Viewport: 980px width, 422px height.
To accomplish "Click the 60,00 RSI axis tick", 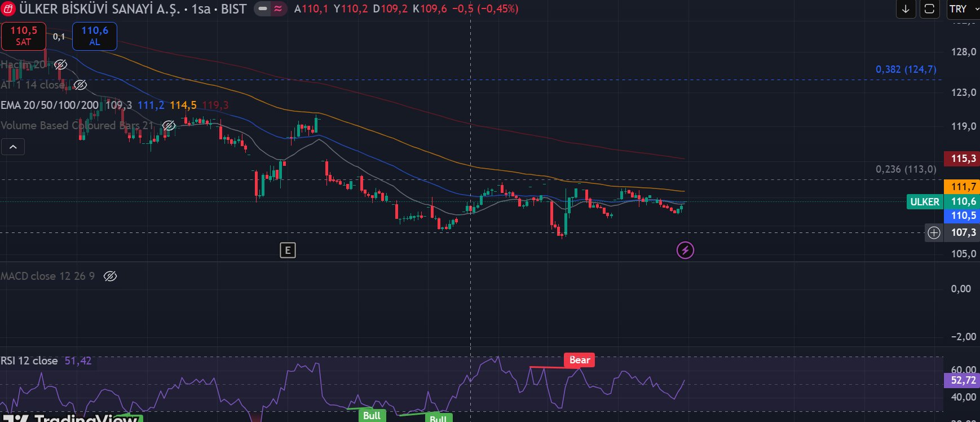I will point(964,370).
